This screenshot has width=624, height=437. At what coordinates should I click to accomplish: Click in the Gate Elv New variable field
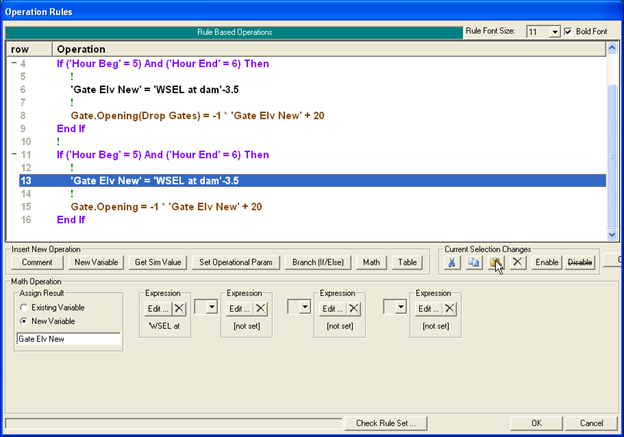click(x=68, y=340)
